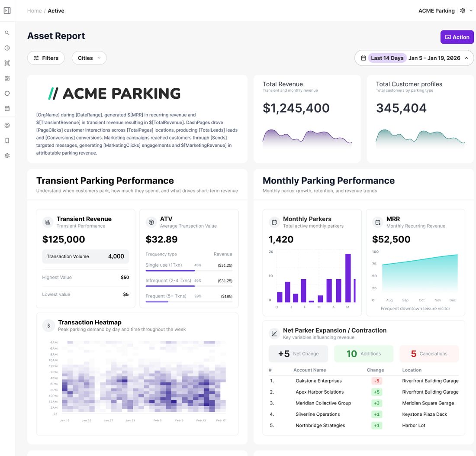Click the Active breadcrumb
Image resolution: width=476 pixels, height=456 pixels.
point(56,11)
